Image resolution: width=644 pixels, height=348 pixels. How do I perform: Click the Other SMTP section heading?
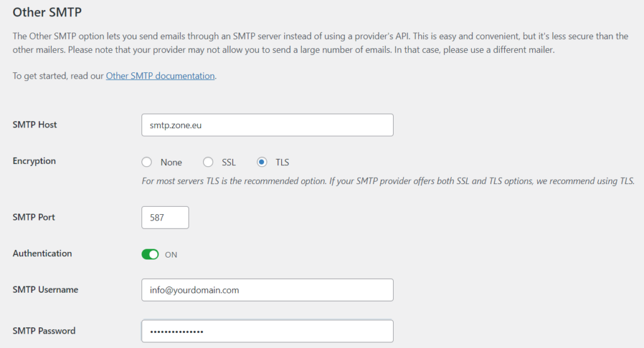point(47,12)
